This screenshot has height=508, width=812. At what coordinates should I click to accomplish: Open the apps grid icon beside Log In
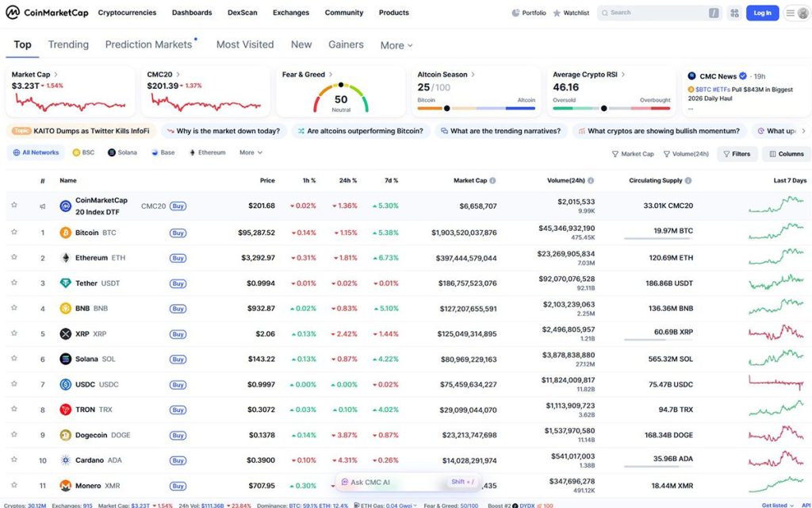tap(733, 13)
